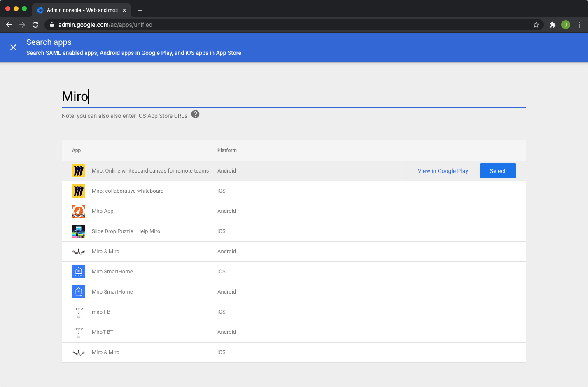Click the Miro & Miro iOS icon
Viewport: 588px width, 387px height.
click(79, 352)
